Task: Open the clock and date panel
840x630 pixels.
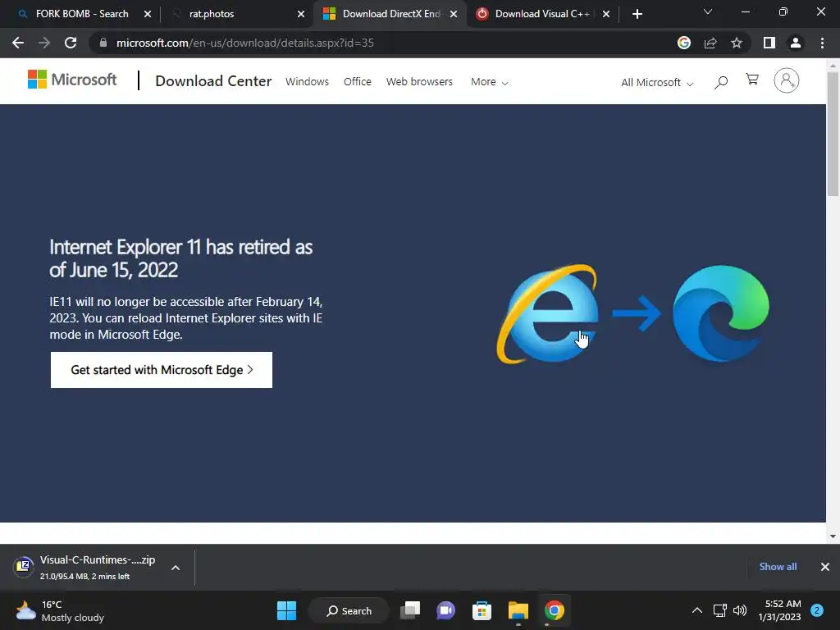Action: [779, 610]
